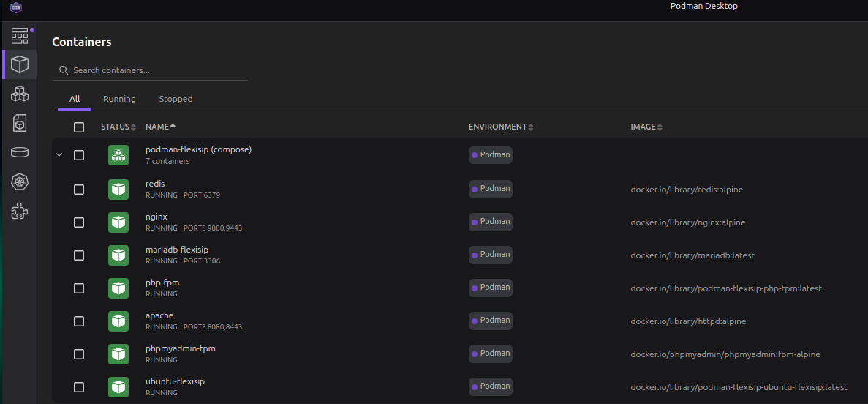Click the redis container status icon
Image resolution: width=868 pixels, height=404 pixels.
118,189
